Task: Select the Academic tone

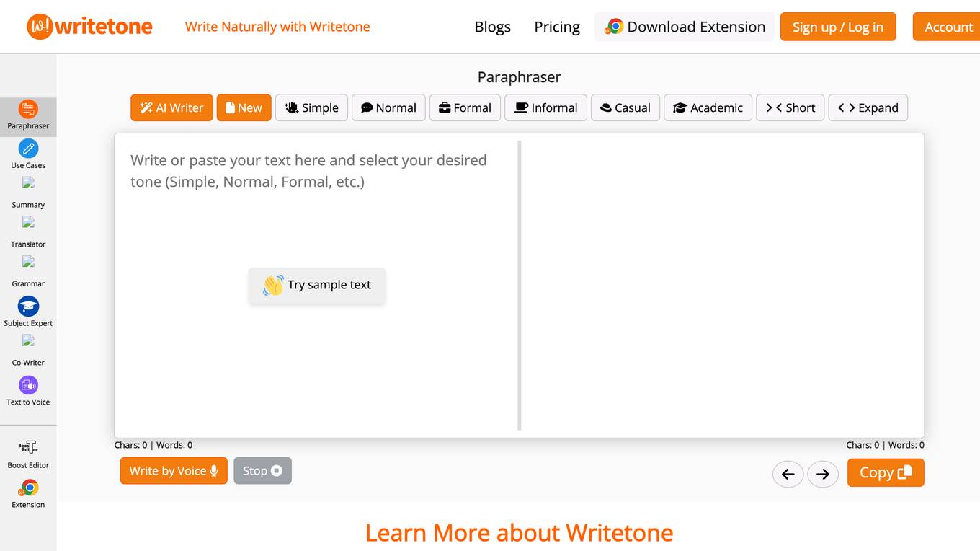Action: pos(708,107)
